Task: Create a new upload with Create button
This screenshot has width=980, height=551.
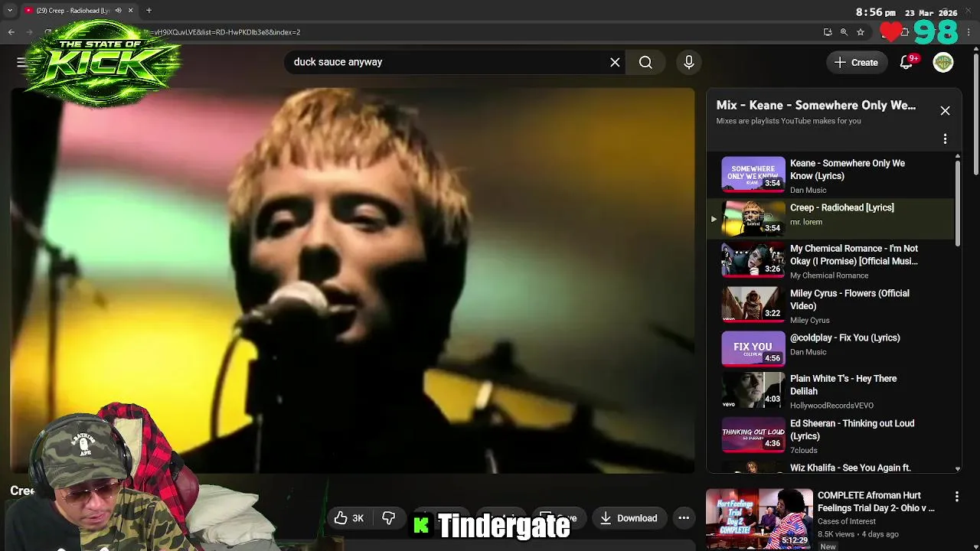Action: (x=857, y=62)
